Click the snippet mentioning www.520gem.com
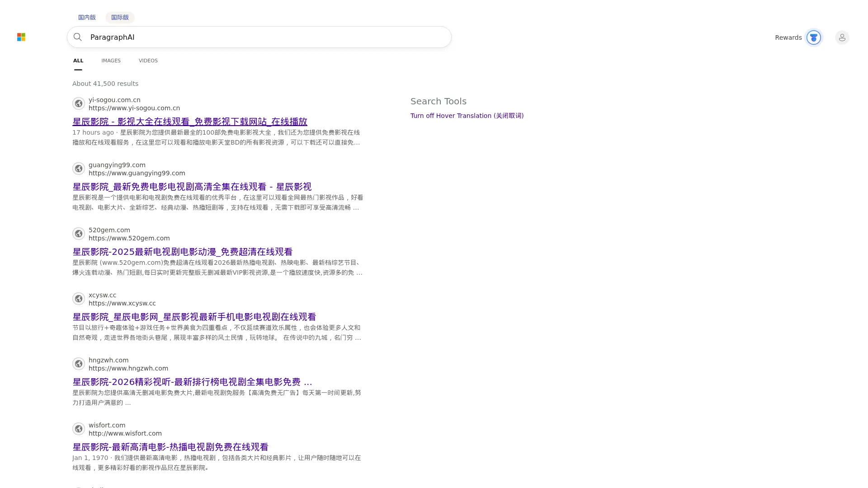 pyautogui.click(x=217, y=267)
